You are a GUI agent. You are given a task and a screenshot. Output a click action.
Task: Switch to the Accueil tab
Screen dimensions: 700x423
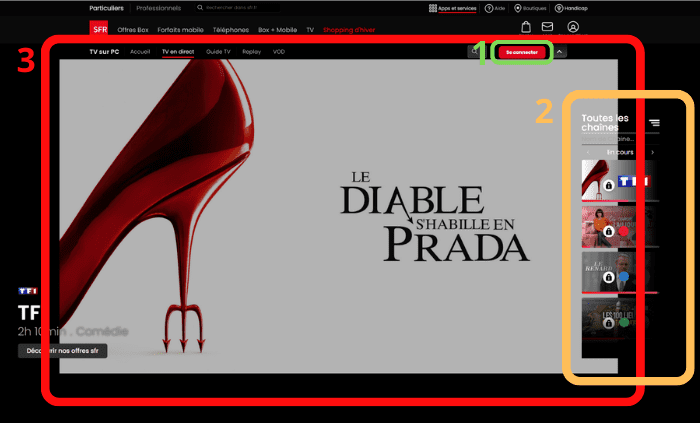tap(140, 52)
